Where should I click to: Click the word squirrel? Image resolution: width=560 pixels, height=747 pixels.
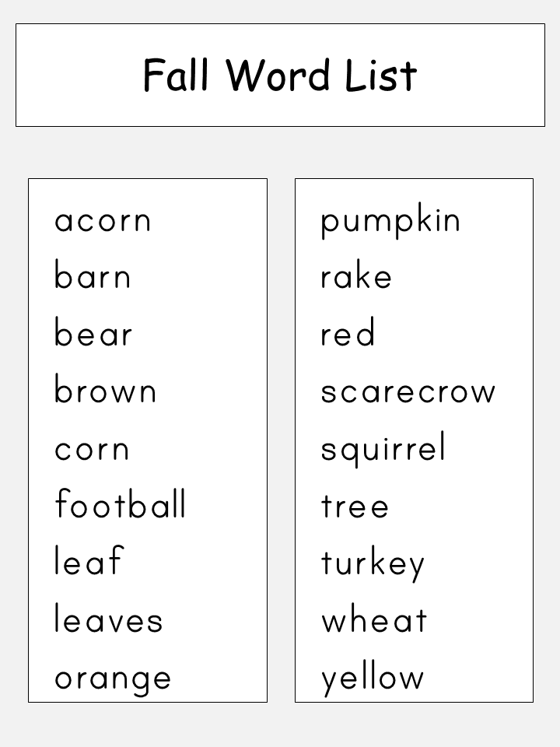pos(383,449)
